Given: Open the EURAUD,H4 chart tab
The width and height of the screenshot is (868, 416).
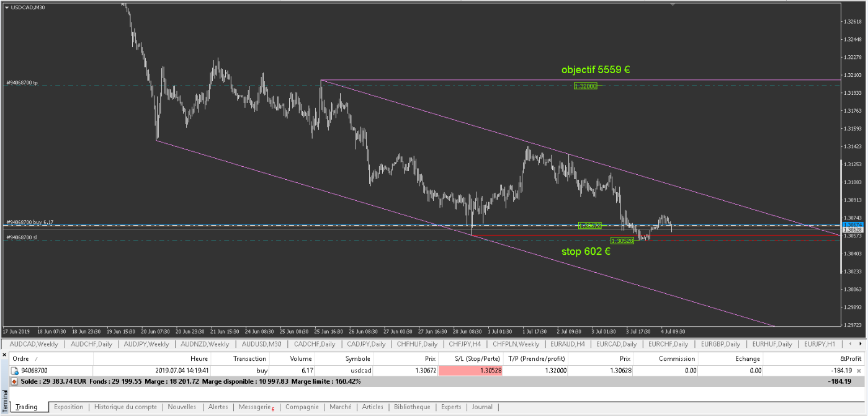Looking at the screenshot, I should [567, 343].
